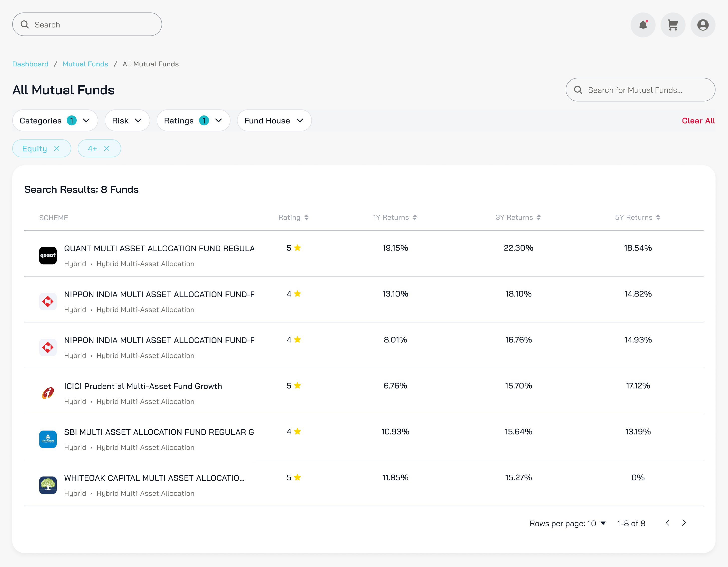
Task: Focus the top Search input field
Action: 87,24
